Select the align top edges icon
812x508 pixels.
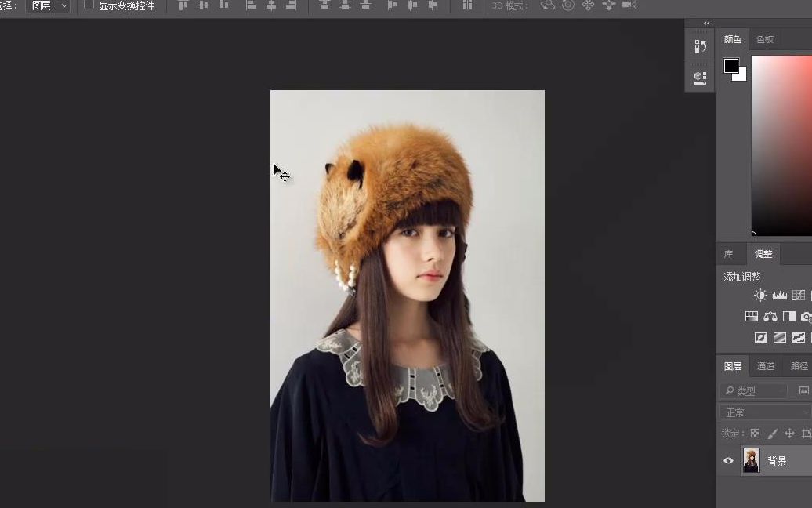point(183,5)
